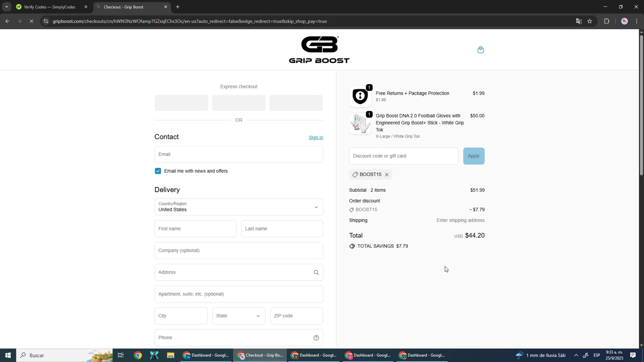Viewport: 644px width, 362px height.
Task: Open the first Dashboard - Google taskbar window
Action: pyautogui.click(x=207, y=355)
